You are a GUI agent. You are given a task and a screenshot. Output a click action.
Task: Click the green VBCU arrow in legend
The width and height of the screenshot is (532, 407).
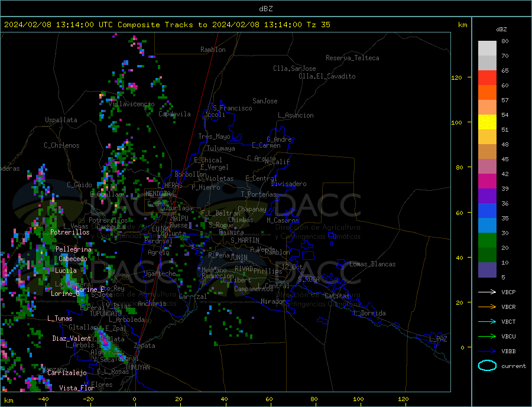(x=487, y=337)
